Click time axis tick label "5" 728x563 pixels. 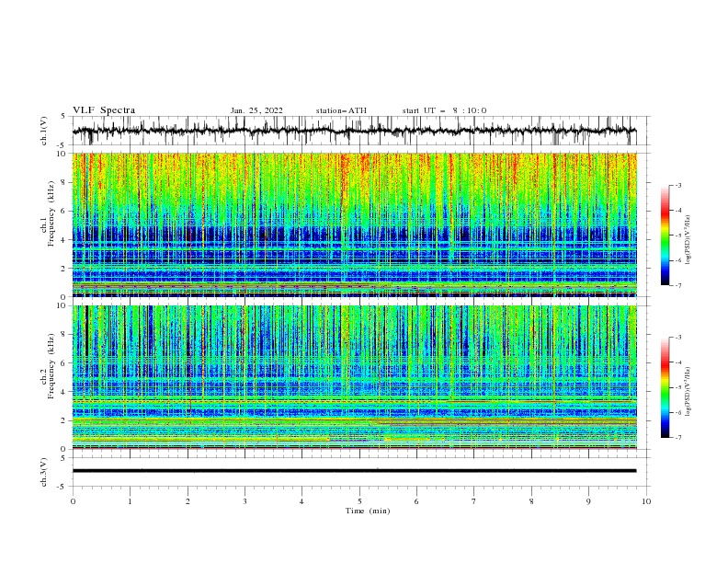[359, 501]
